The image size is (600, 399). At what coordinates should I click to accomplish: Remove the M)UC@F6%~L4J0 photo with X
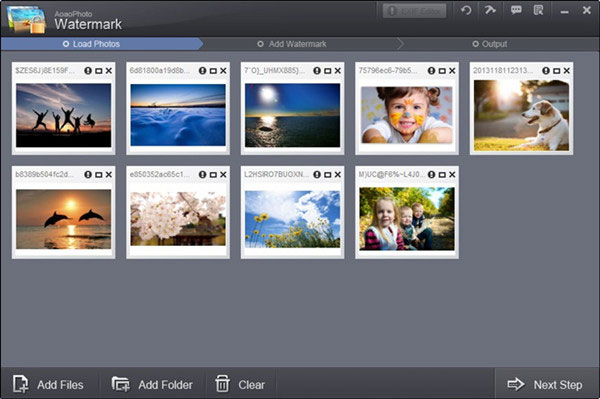coord(452,174)
